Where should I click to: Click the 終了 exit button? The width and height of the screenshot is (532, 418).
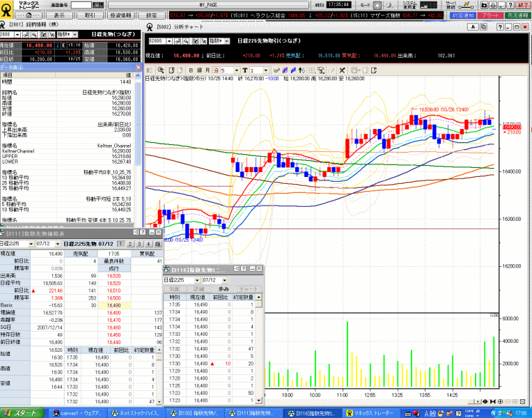(x=523, y=5)
